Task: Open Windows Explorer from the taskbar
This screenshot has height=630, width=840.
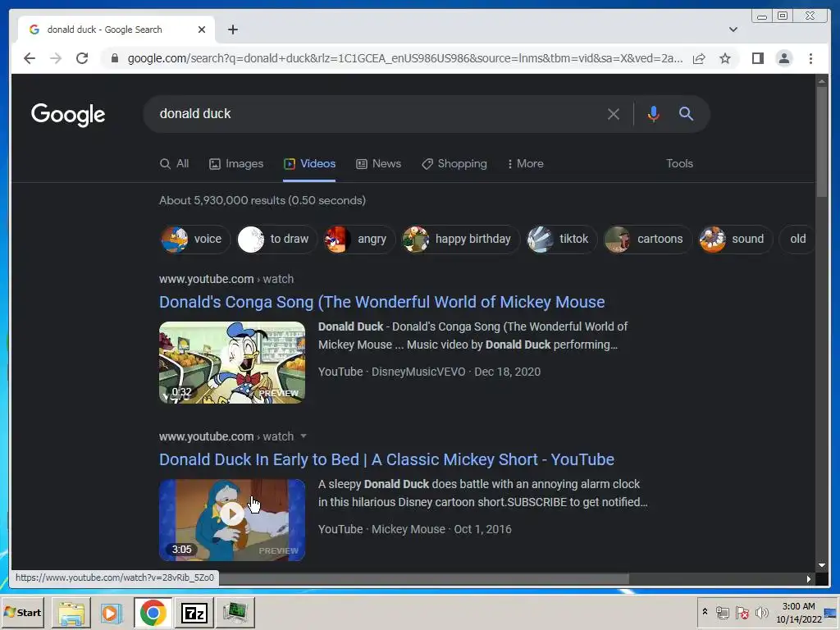Action: (x=71, y=613)
